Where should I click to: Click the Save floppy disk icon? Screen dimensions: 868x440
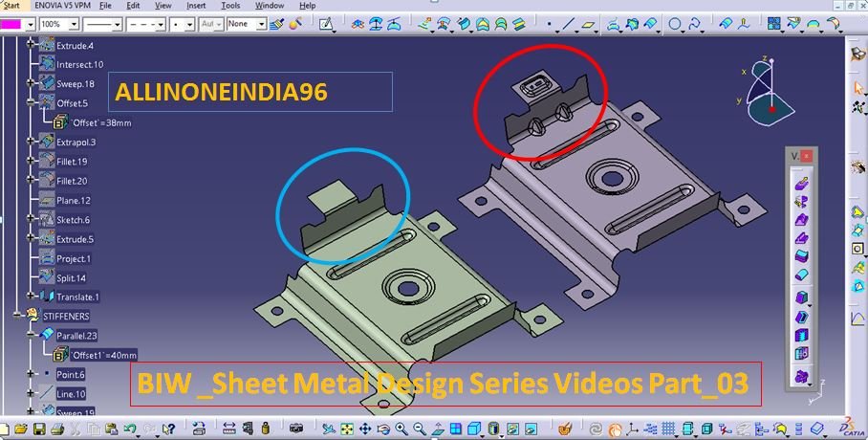pos(39,429)
